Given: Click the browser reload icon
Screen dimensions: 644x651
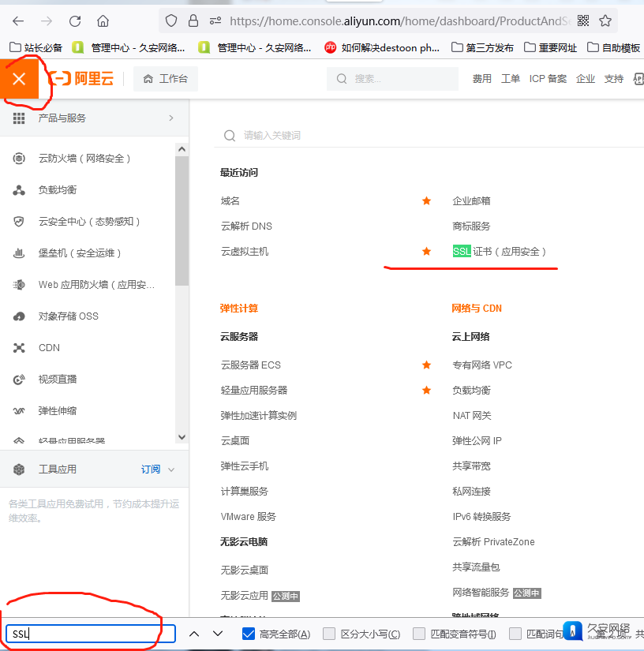Looking at the screenshot, I should (75, 21).
